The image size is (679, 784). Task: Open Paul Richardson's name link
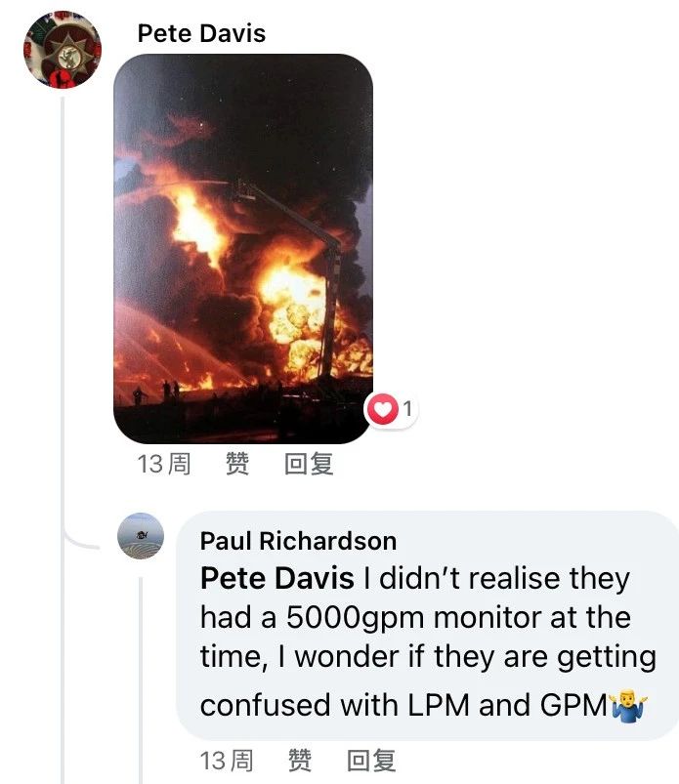click(x=298, y=541)
